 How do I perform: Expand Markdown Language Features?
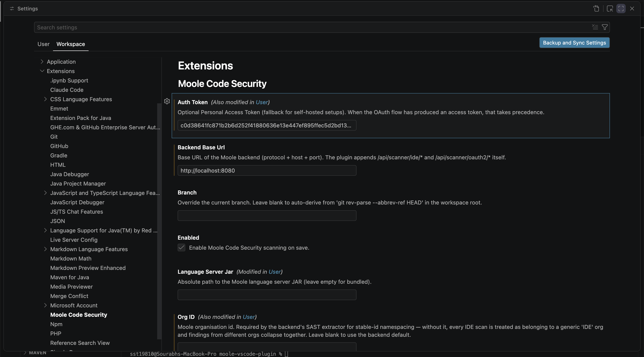[45, 249]
